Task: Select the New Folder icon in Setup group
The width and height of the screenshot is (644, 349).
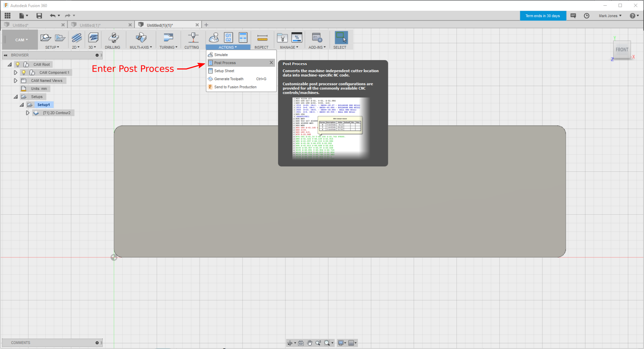Action: tap(60, 38)
